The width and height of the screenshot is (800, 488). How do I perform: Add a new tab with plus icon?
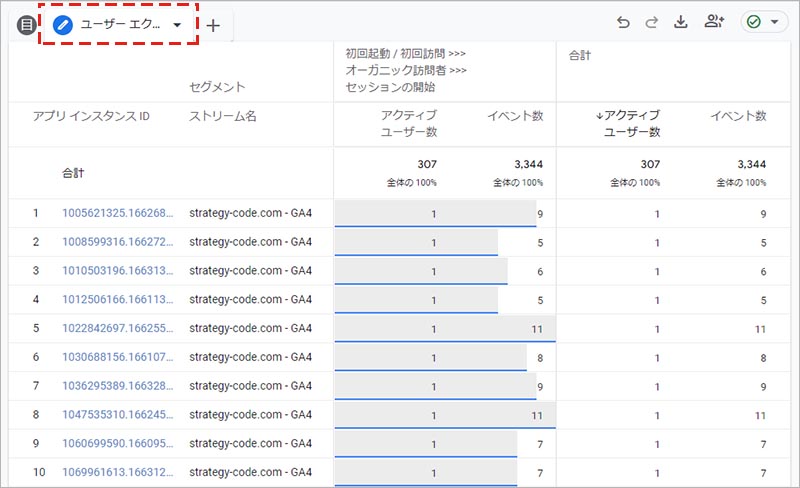[x=213, y=25]
